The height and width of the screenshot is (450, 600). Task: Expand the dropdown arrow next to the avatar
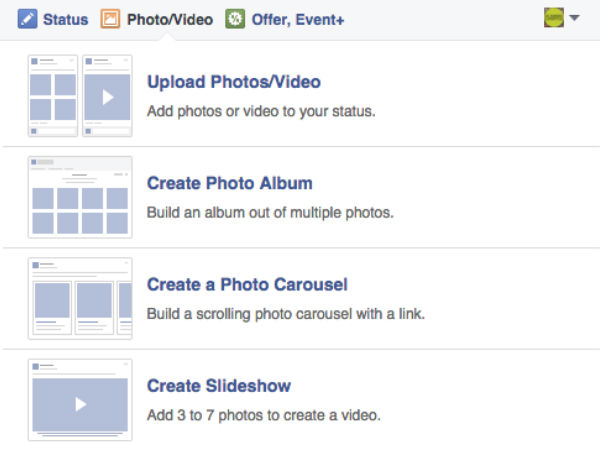pos(575,18)
